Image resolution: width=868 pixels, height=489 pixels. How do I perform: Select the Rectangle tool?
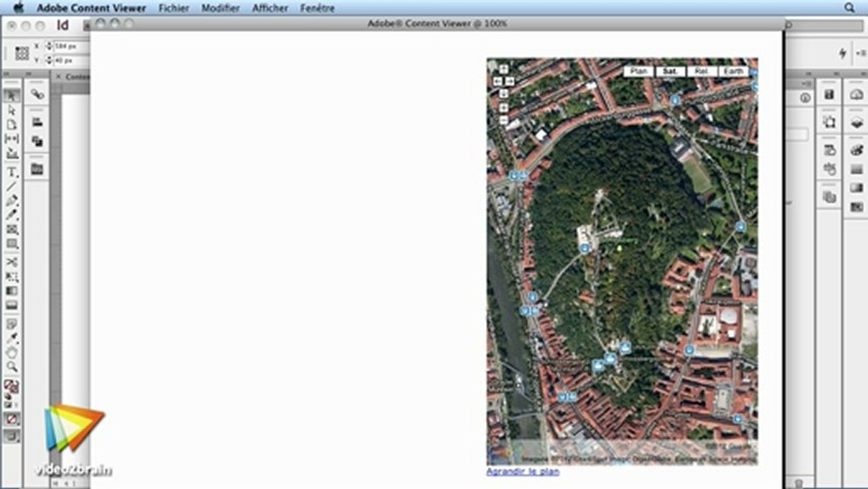[12, 242]
